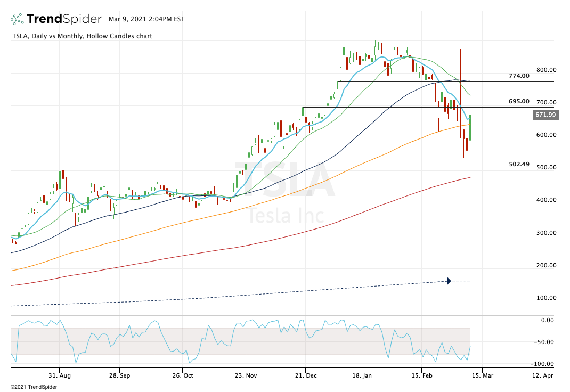Select the 774.00 resistance level label

pyautogui.click(x=519, y=76)
